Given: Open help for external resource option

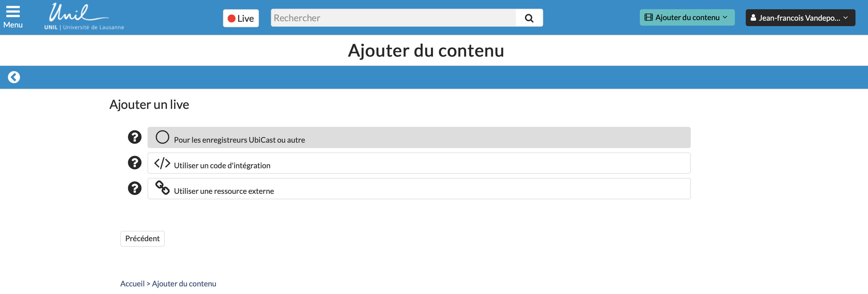Looking at the screenshot, I should 135,188.
